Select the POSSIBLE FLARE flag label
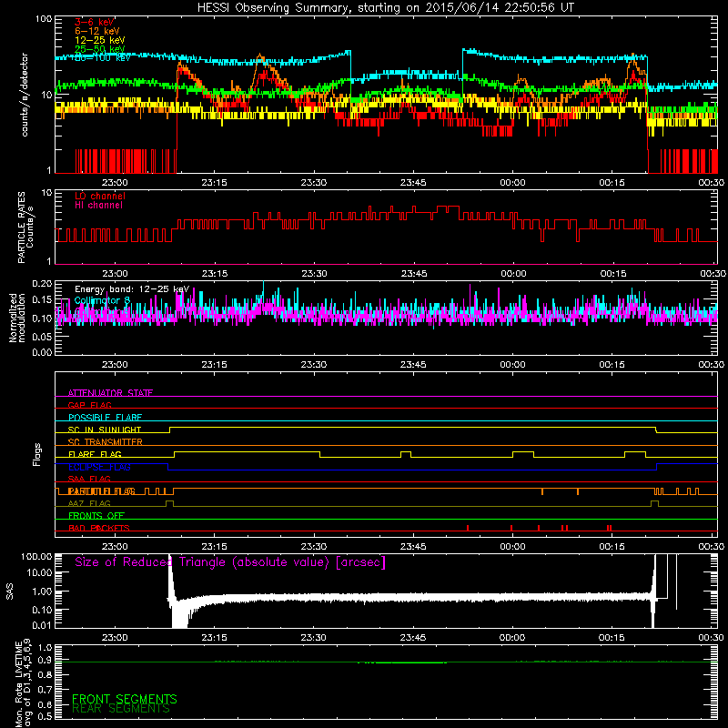 point(105,418)
